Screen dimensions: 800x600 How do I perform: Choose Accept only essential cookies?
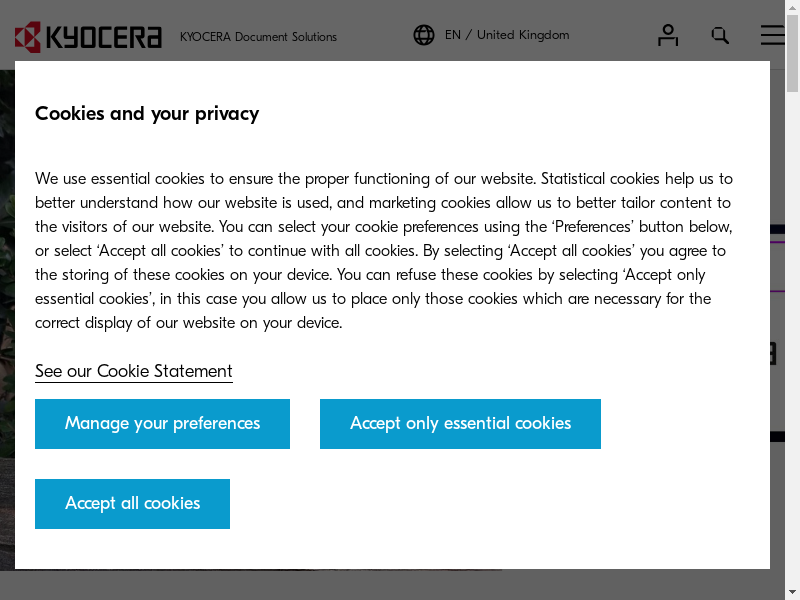point(460,424)
